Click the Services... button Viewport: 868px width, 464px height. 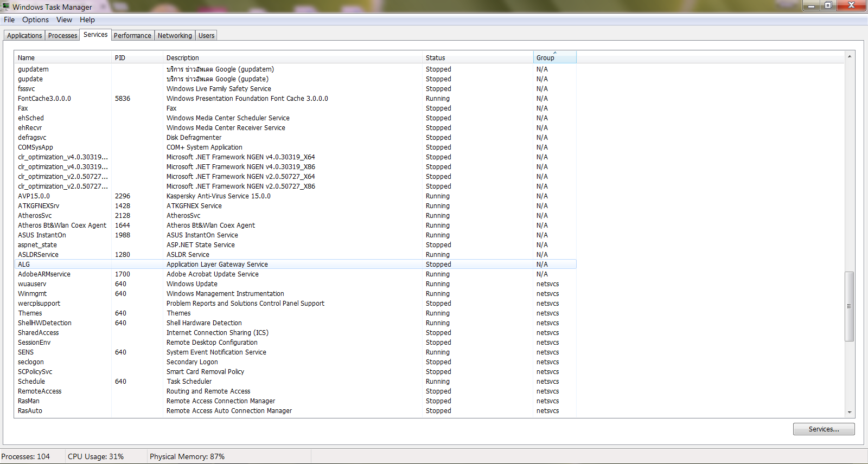click(824, 429)
